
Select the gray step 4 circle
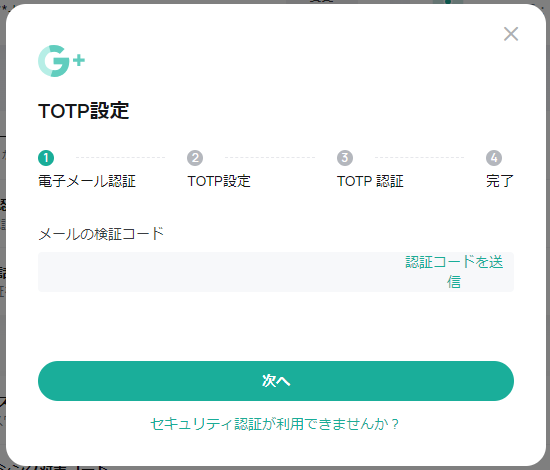(494, 158)
